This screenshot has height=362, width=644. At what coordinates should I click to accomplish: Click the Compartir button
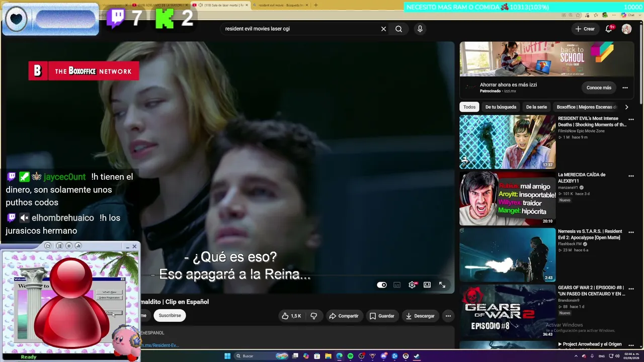point(344,316)
